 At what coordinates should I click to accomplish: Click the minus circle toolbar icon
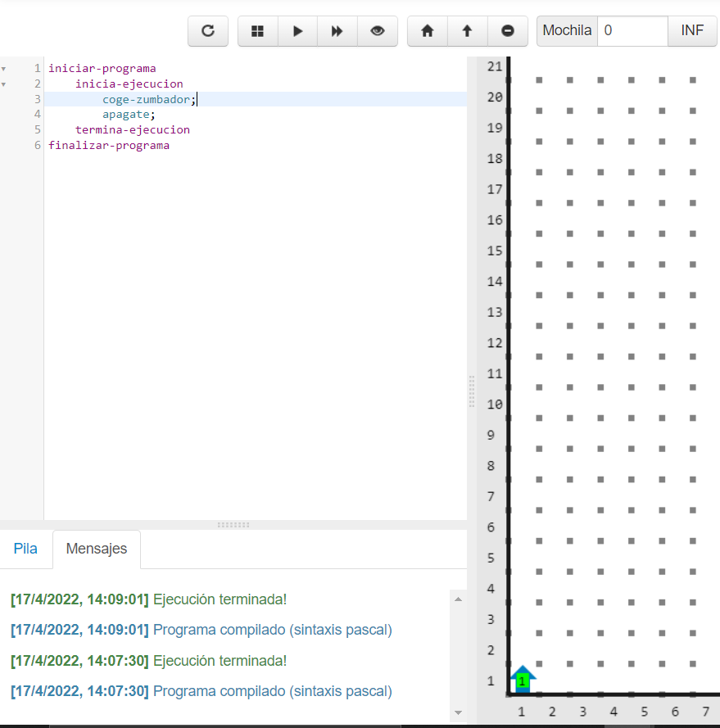point(508,31)
